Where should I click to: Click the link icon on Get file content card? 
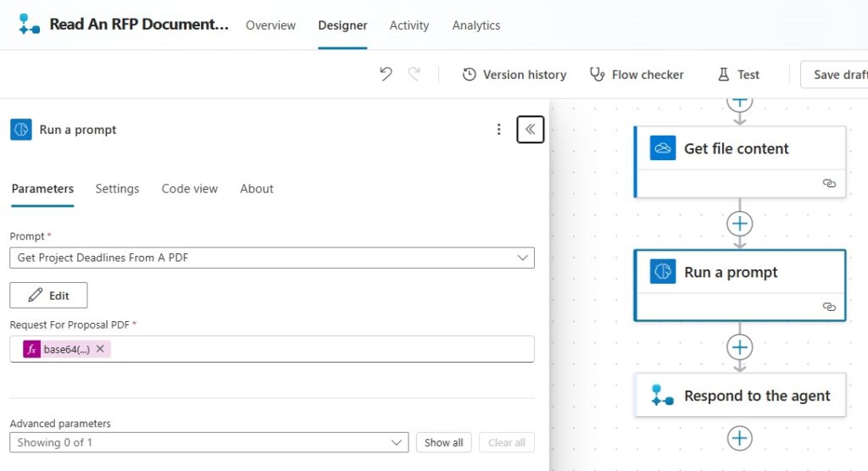829,183
